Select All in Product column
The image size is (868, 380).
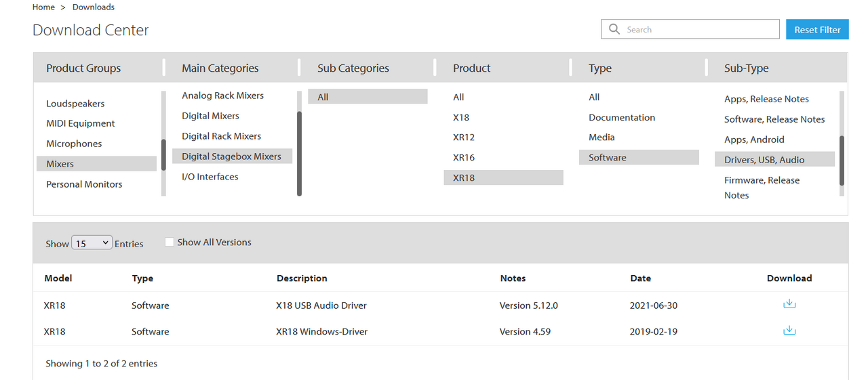tap(458, 97)
